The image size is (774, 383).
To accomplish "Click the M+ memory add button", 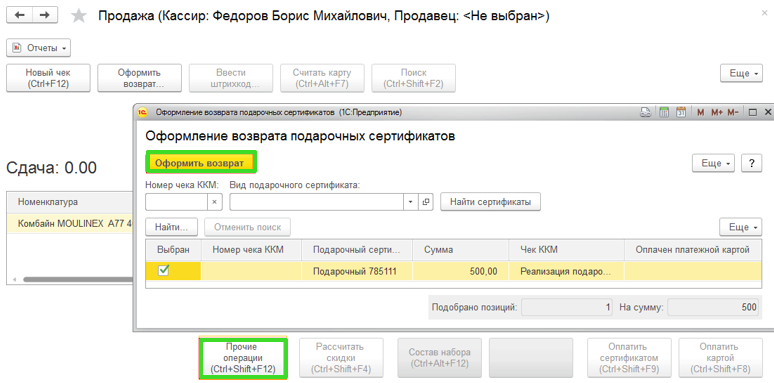I will tap(717, 113).
